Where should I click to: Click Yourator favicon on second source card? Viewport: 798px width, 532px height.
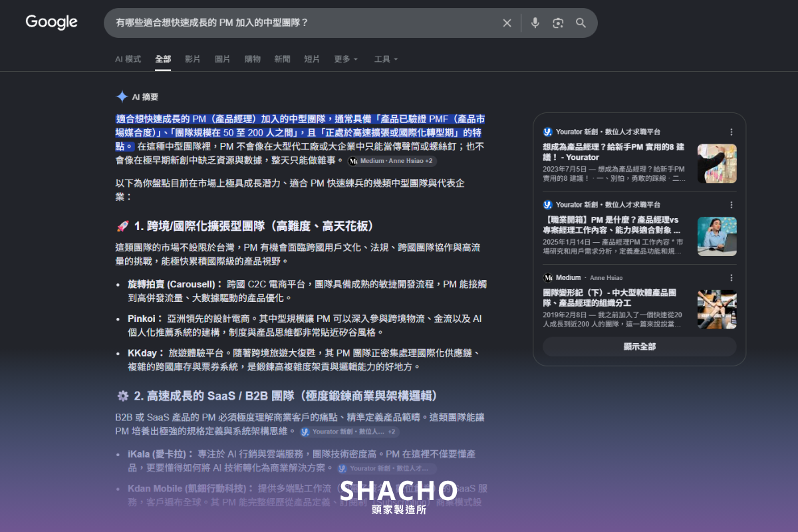click(548, 205)
